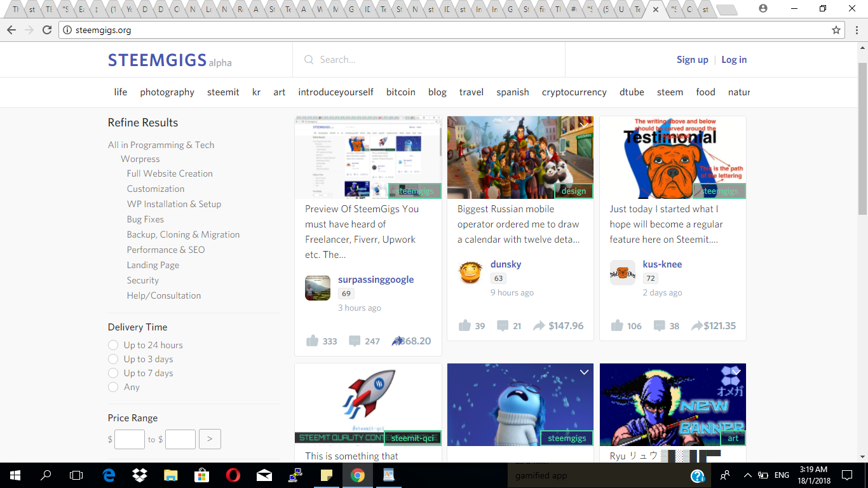Open the Chrome profile icon

(763, 9)
